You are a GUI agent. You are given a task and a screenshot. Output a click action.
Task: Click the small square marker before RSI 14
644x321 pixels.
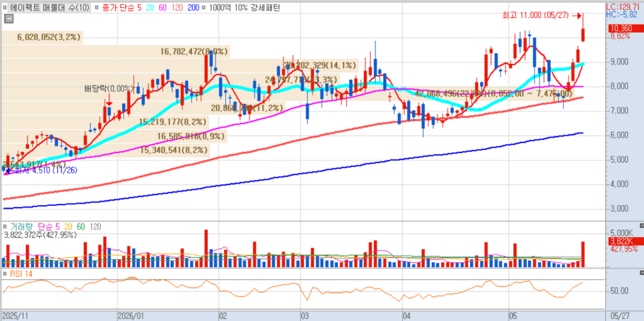click(x=5, y=274)
